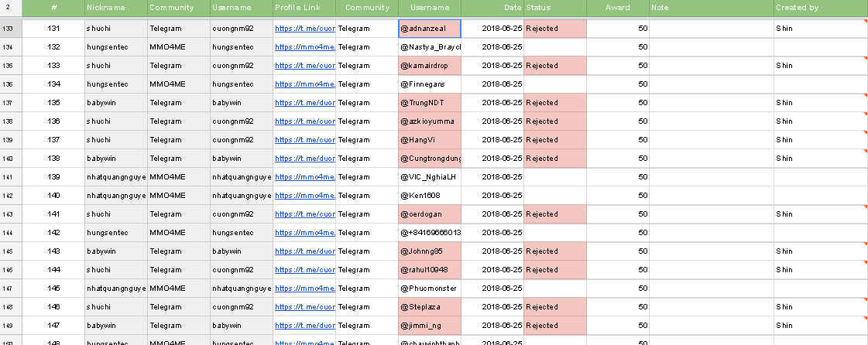
Task: Click the Created by column header
Action: point(819,8)
